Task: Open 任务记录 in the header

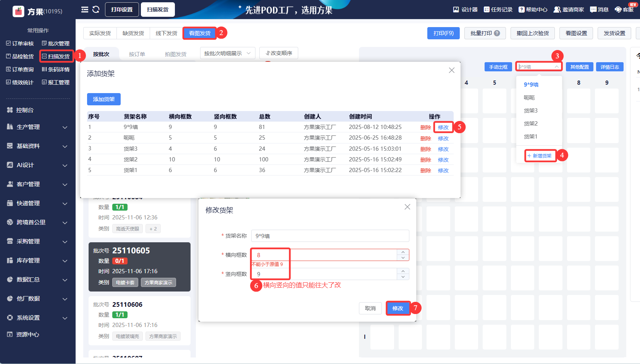Action: tap(498, 10)
